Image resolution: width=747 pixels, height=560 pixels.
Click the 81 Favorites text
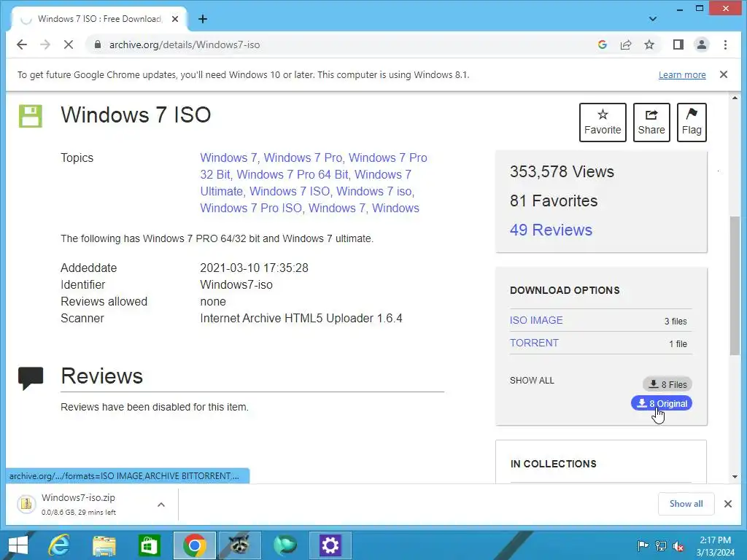point(554,201)
